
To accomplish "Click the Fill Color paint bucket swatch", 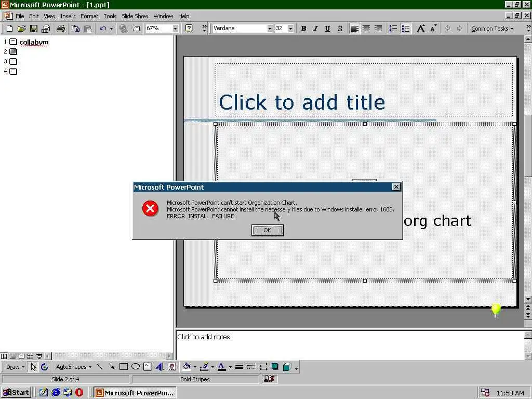I will point(187,367).
